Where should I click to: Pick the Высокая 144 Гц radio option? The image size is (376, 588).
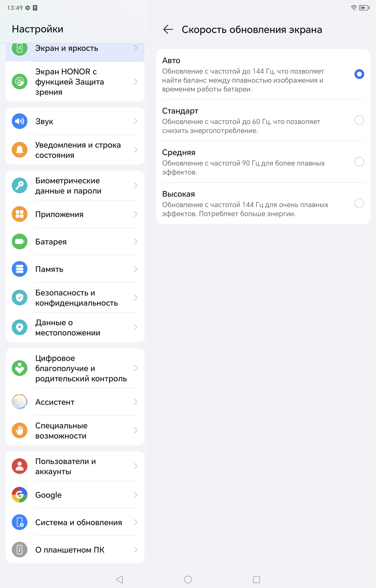(x=359, y=203)
